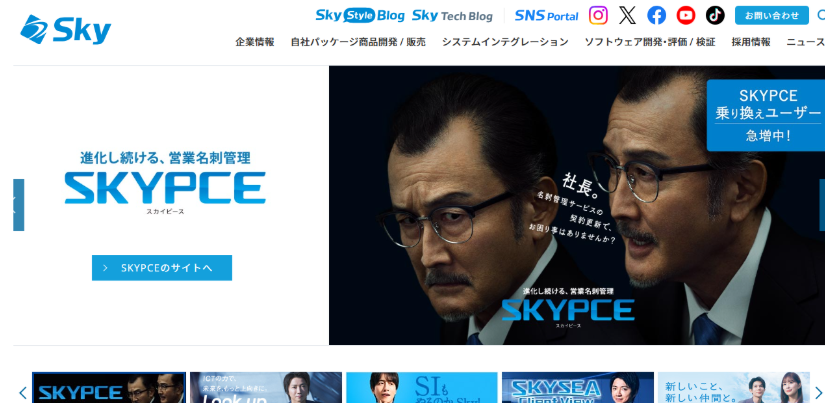
Task: Open the Instagram icon link
Action: (x=598, y=15)
